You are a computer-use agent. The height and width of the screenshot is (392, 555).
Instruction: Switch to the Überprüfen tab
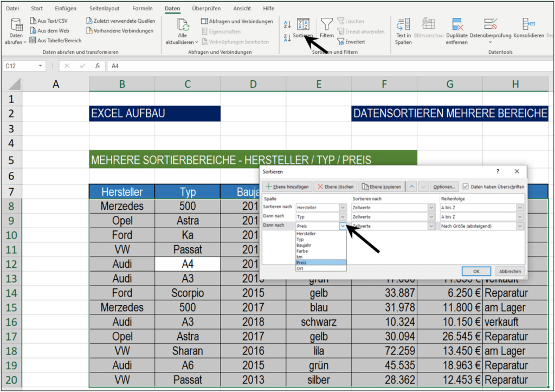click(x=206, y=9)
